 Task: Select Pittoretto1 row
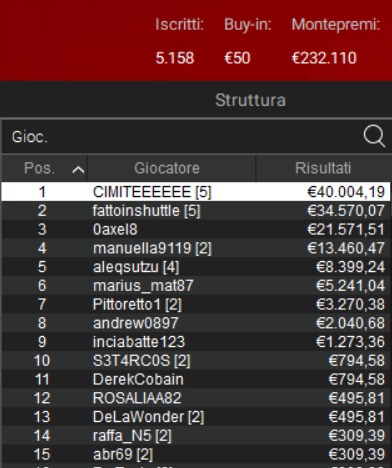tap(196, 304)
